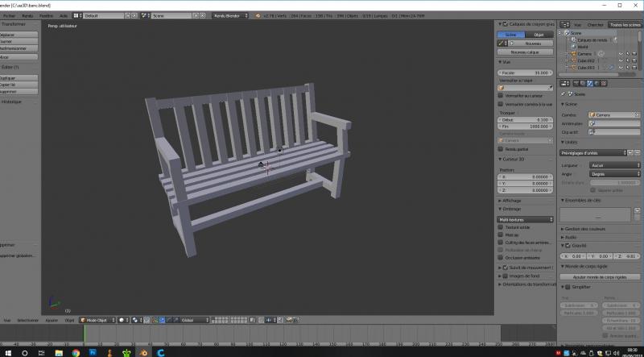Hide Cube.002 using its eye icon
The width and height of the screenshot is (644, 357).
[621, 60]
